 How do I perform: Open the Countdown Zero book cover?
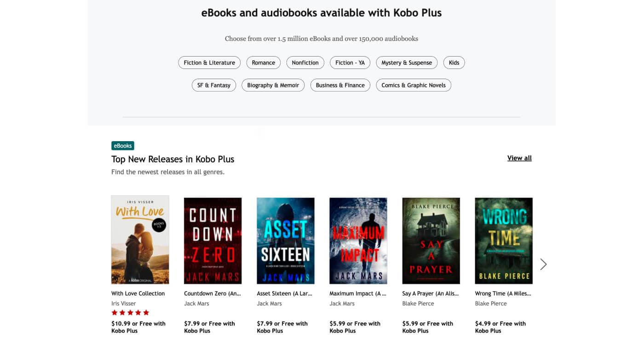coord(213,240)
